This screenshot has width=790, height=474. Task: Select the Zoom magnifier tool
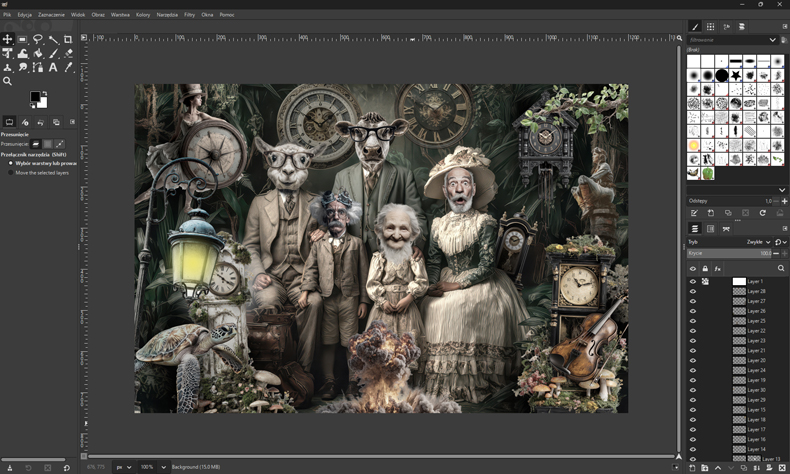pyautogui.click(x=8, y=81)
